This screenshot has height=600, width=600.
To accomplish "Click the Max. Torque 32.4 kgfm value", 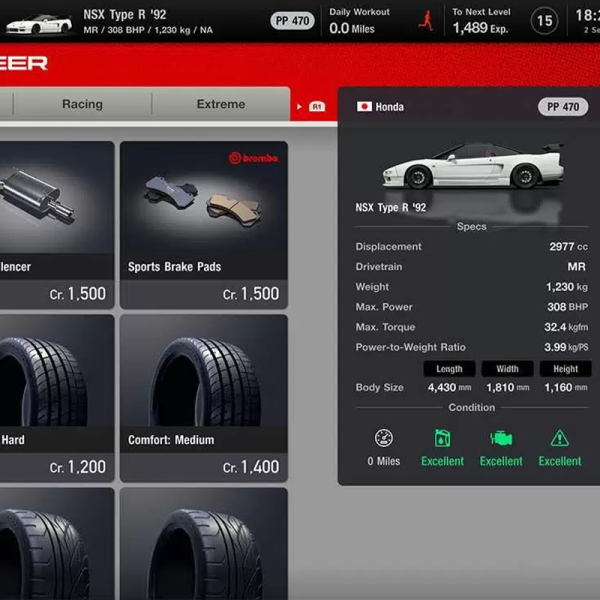I will click(566, 327).
